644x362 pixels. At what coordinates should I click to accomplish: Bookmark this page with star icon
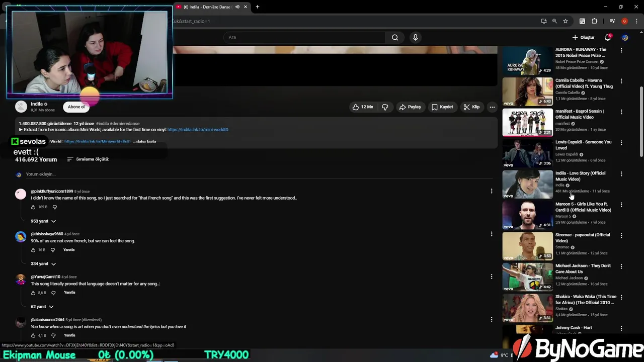(566, 21)
